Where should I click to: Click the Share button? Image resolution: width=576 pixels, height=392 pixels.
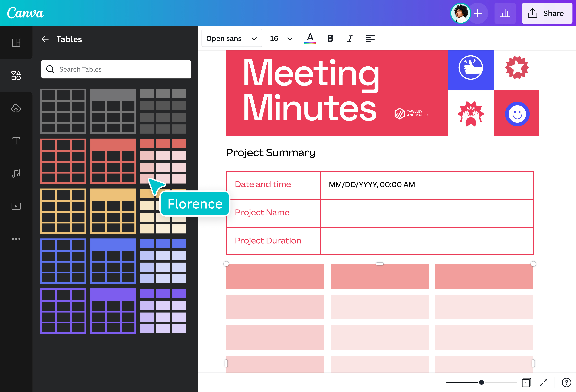coord(547,13)
